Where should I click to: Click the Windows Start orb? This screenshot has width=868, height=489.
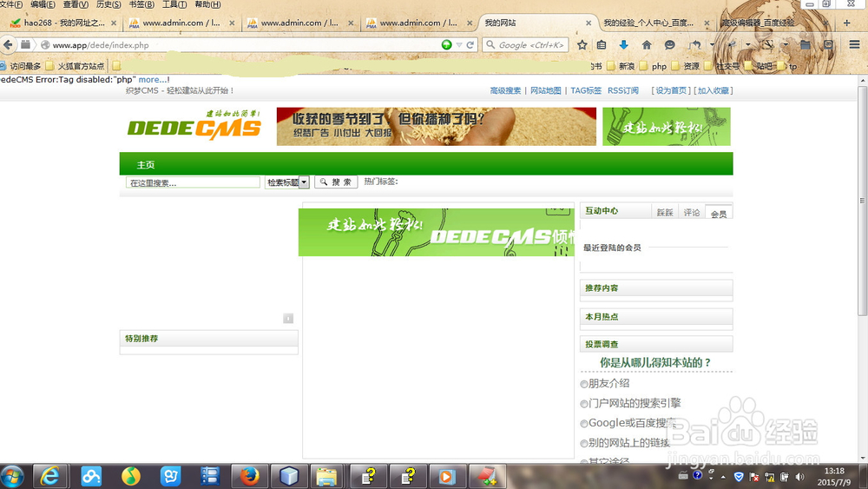[12, 476]
